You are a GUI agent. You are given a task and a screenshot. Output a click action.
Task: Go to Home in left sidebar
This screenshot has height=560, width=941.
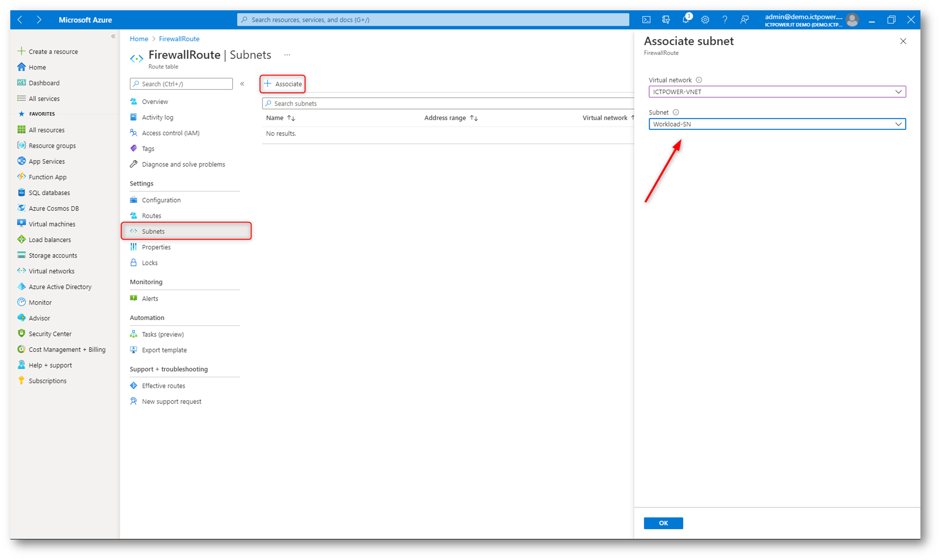[x=37, y=67]
